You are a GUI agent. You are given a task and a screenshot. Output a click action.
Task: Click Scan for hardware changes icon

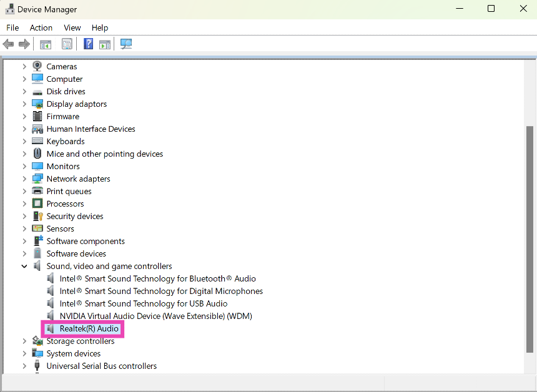(x=126, y=44)
